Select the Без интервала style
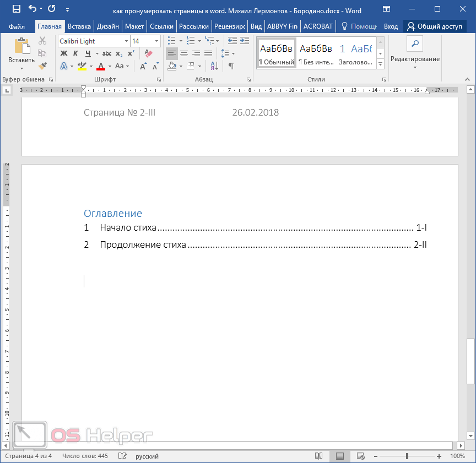Screen dimensions: 476x463 316,53
